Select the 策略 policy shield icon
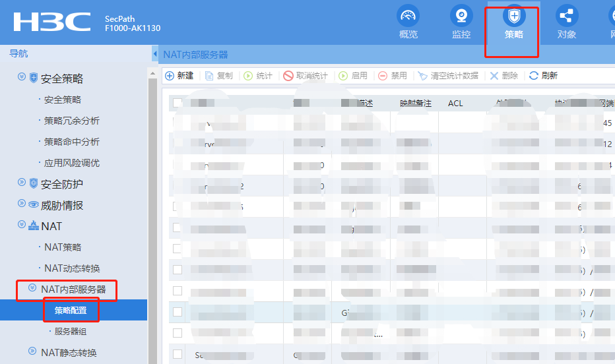 514,16
